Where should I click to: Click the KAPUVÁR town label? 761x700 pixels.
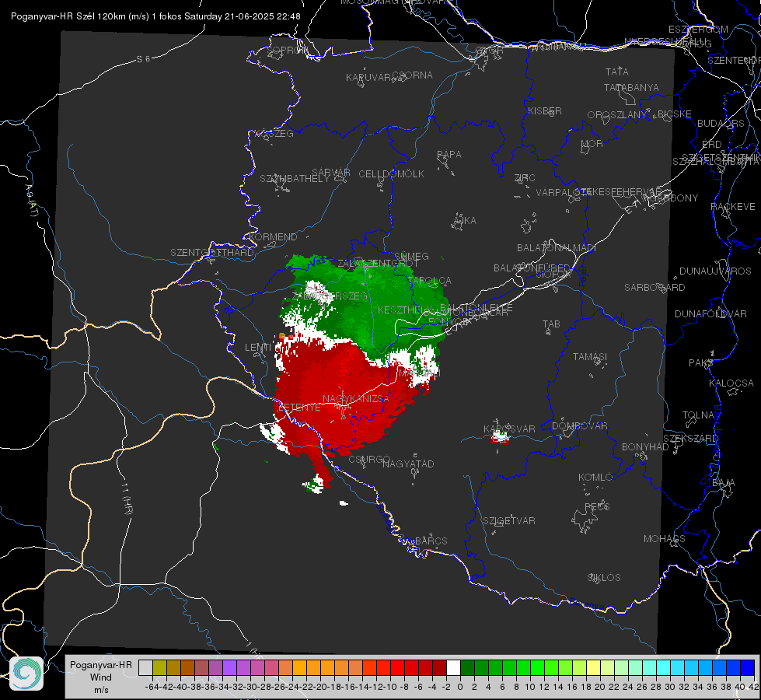[368, 78]
